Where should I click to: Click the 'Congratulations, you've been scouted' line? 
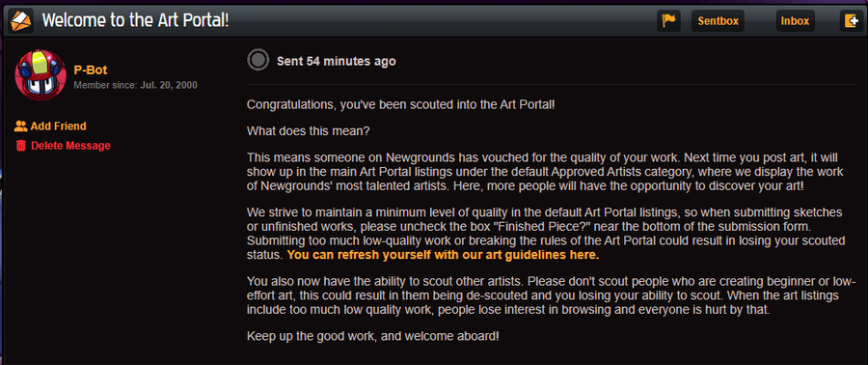[x=401, y=104]
